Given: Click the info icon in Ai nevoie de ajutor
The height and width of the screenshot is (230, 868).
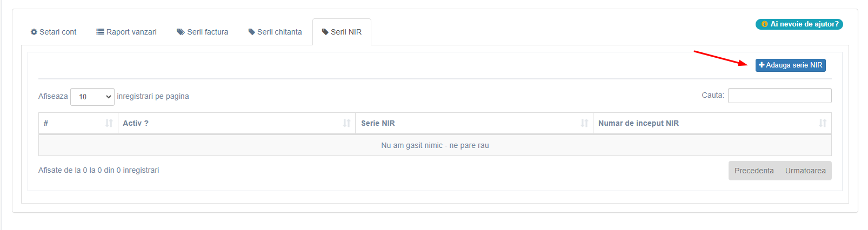Looking at the screenshot, I should point(765,24).
